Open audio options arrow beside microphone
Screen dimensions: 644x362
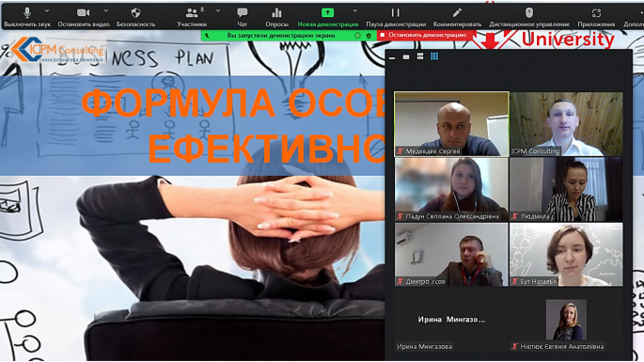click(47, 10)
